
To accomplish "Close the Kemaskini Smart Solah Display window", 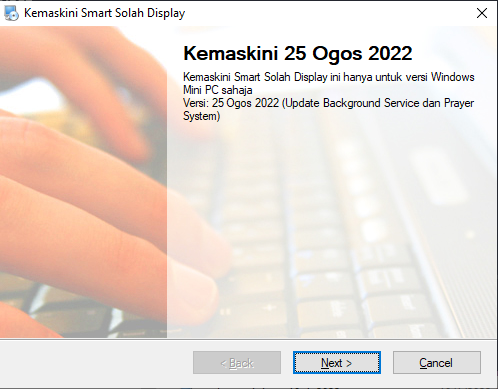I will [x=482, y=13].
